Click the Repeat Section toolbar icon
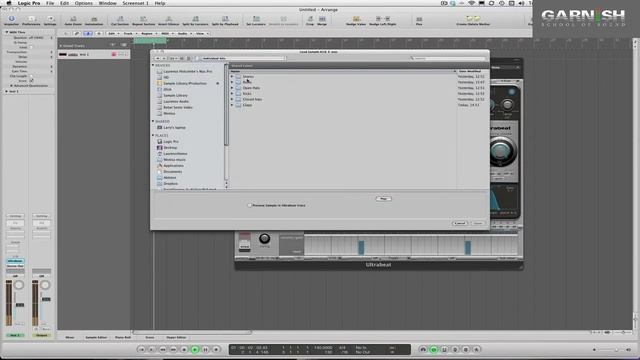Screen dimensions: 640x360 coord(144,19)
